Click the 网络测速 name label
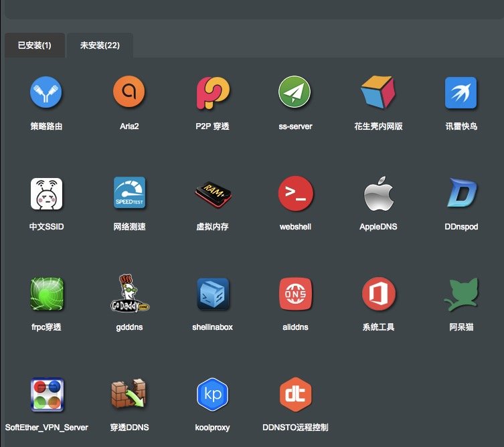This screenshot has height=447, width=504. (129, 227)
